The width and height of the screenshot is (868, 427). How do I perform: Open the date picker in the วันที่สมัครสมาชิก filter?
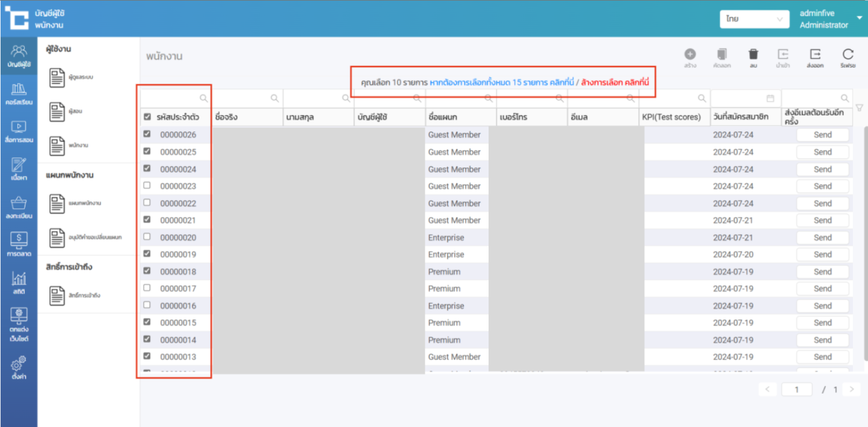click(770, 99)
